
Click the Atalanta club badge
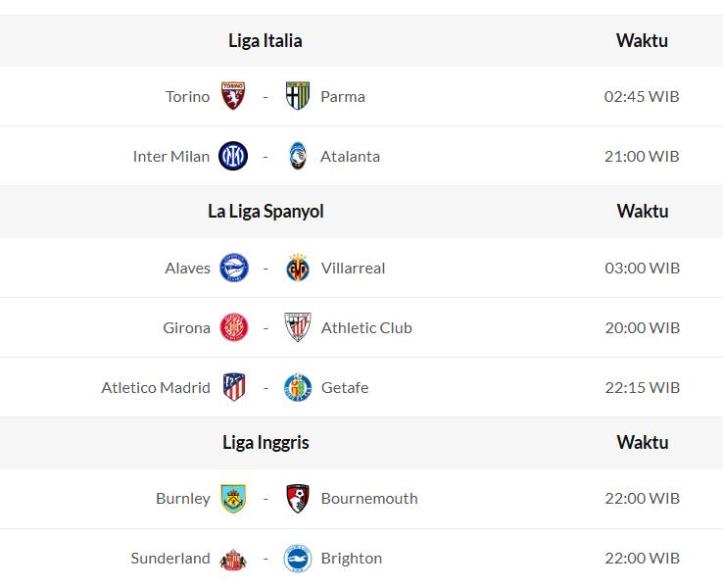point(298,156)
